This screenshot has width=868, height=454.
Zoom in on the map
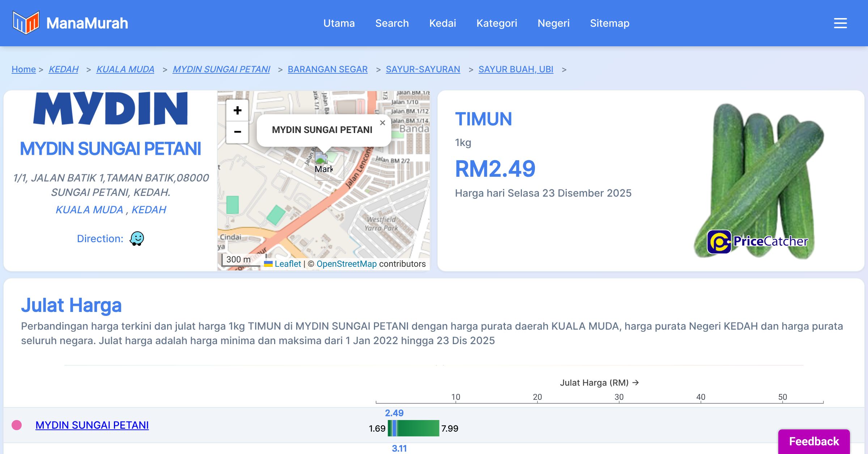click(x=237, y=110)
